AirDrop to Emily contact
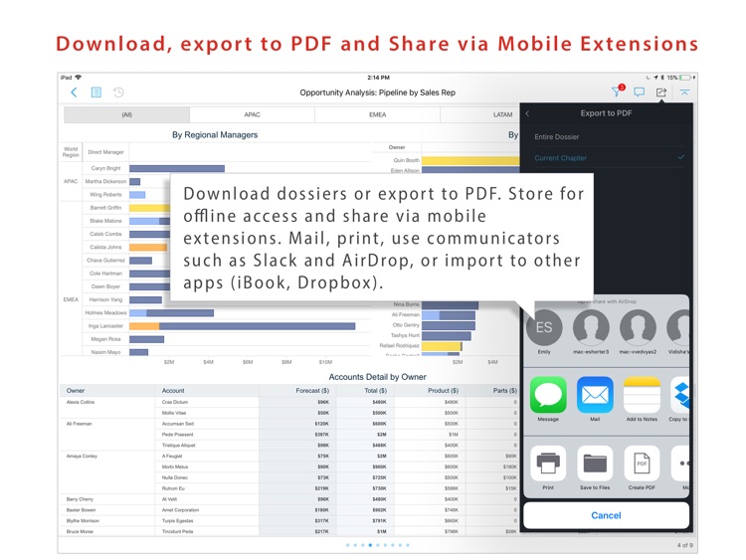This screenshot has width=746, height=560. (544, 331)
